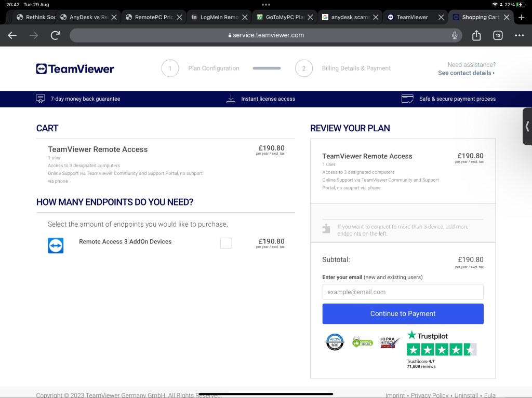
Task: Tap the microphone icon in address bar
Action: pyautogui.click(x=455, y=35)
